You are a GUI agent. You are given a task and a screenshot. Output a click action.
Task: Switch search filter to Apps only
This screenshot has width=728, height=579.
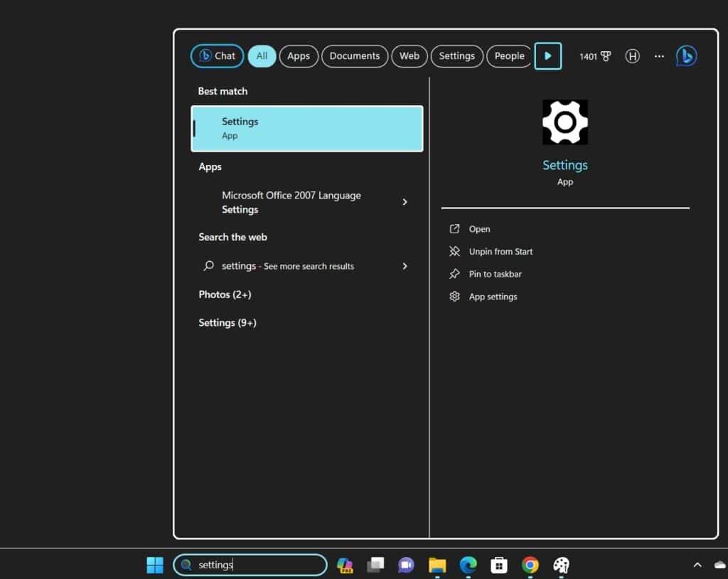tap(299, 56)
